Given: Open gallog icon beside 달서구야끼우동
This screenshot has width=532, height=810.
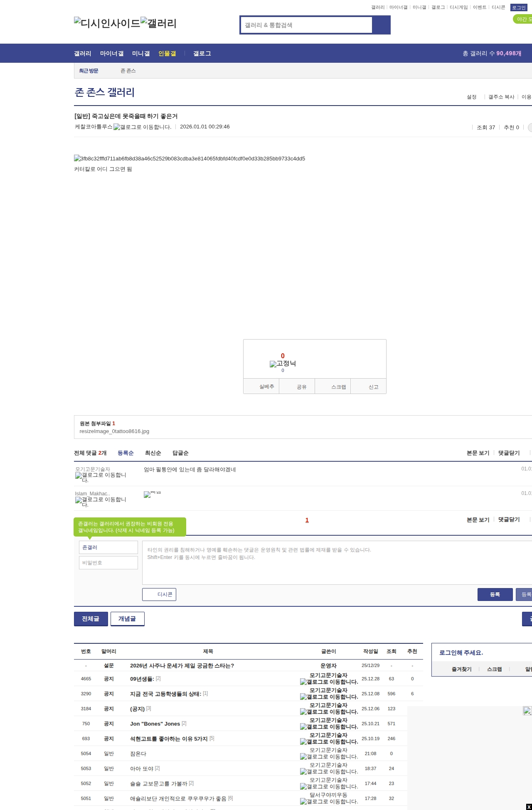Looking at the screenshot, I should click(x=329, y=801).
